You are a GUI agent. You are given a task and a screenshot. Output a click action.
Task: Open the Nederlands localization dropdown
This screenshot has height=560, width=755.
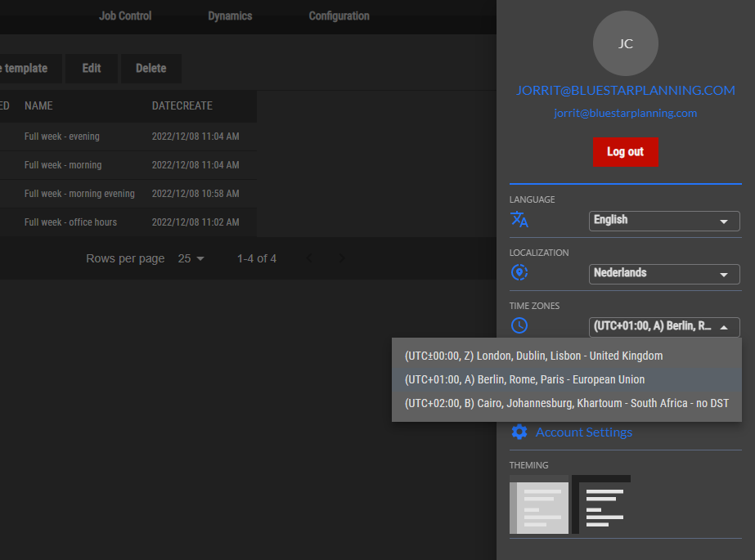click(x=663, y=274)
